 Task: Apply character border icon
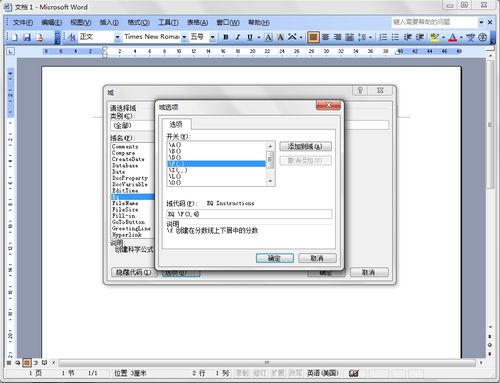(268, 37)
